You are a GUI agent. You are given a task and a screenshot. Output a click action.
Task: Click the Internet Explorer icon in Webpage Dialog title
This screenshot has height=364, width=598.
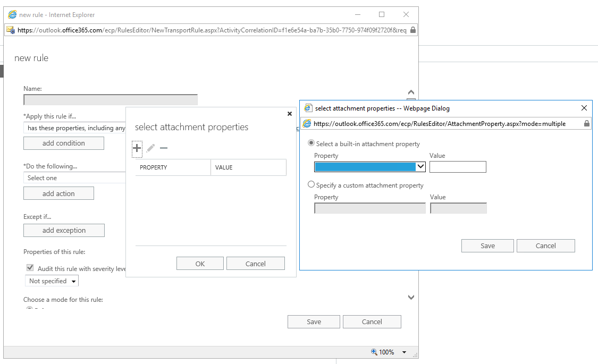[308, 108]
